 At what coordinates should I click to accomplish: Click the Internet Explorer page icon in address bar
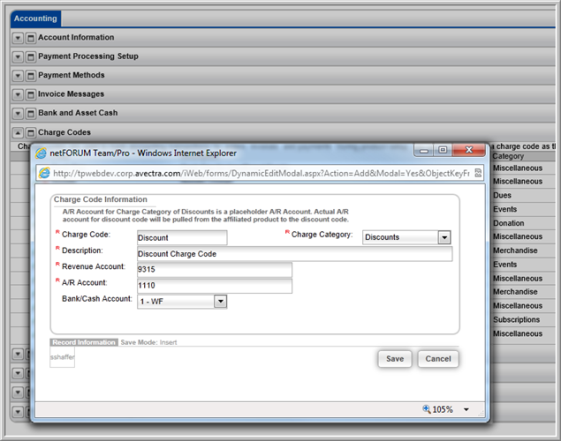click(x=44, y=173)
